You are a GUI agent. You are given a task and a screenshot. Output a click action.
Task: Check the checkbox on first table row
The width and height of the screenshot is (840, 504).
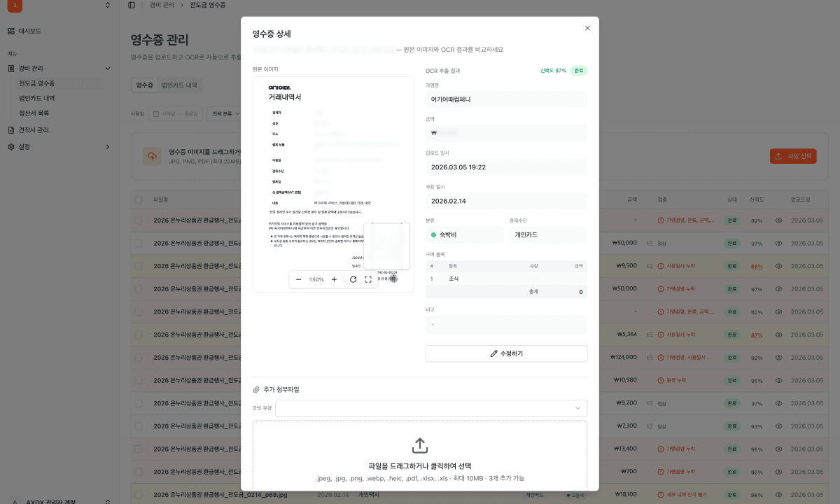(137, 221)
